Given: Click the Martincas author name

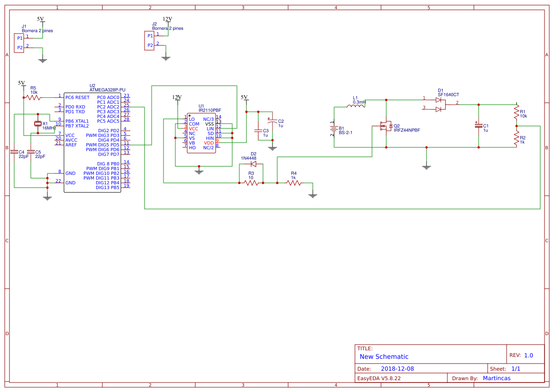Looking at the screenshot, I should coord(496,378).
